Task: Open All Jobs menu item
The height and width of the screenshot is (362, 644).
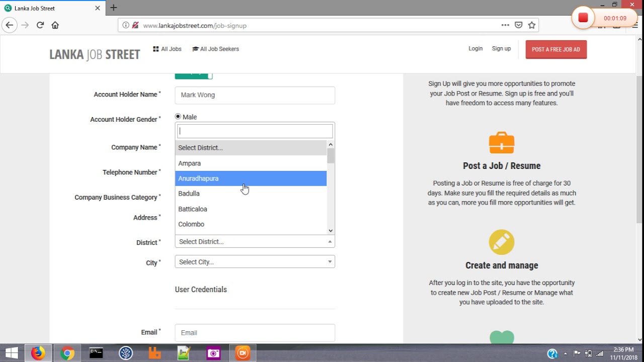Action: pyautogui.click(x=167, y=49)
